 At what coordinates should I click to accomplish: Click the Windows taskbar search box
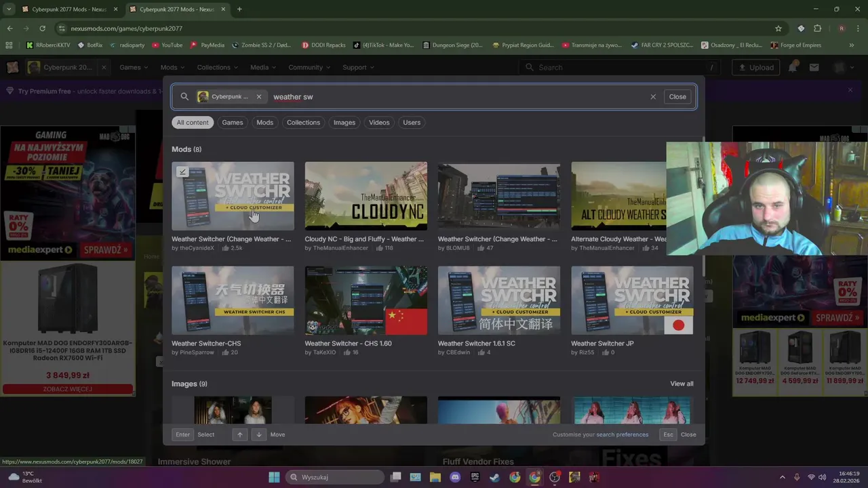(336, 477)
